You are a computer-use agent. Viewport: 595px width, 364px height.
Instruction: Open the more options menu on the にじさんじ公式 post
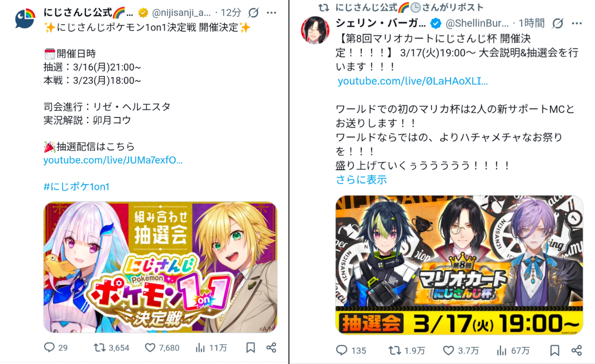[x=271, y=13]
